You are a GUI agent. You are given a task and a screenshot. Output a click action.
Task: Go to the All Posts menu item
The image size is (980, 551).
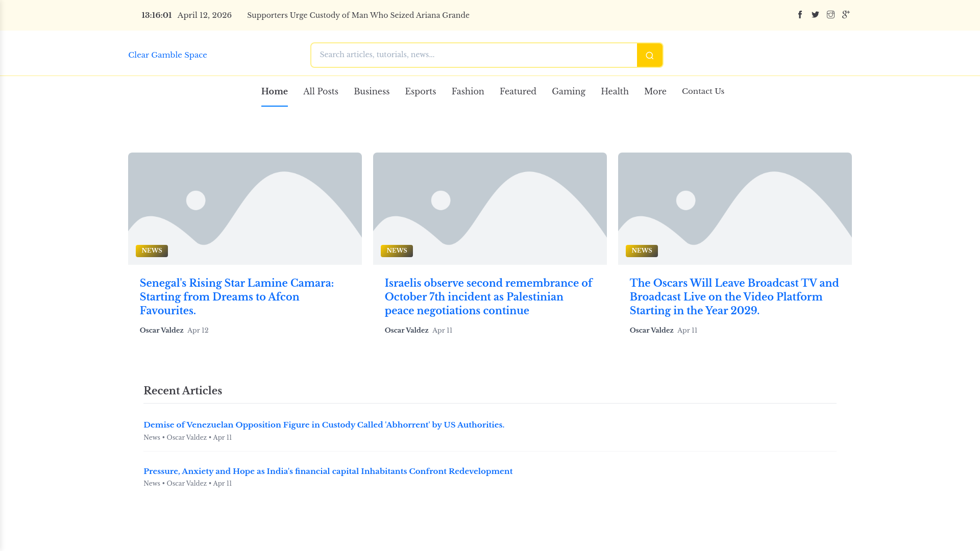(x=321, y=91)
